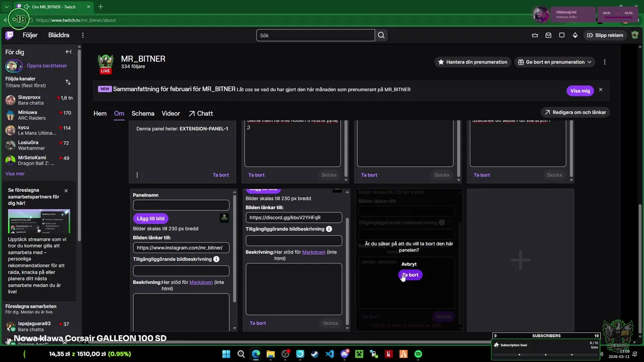This screenshot has width=644, height=362.
Task: Click the MR_BITNER live avatar
Action: [106, 64]
